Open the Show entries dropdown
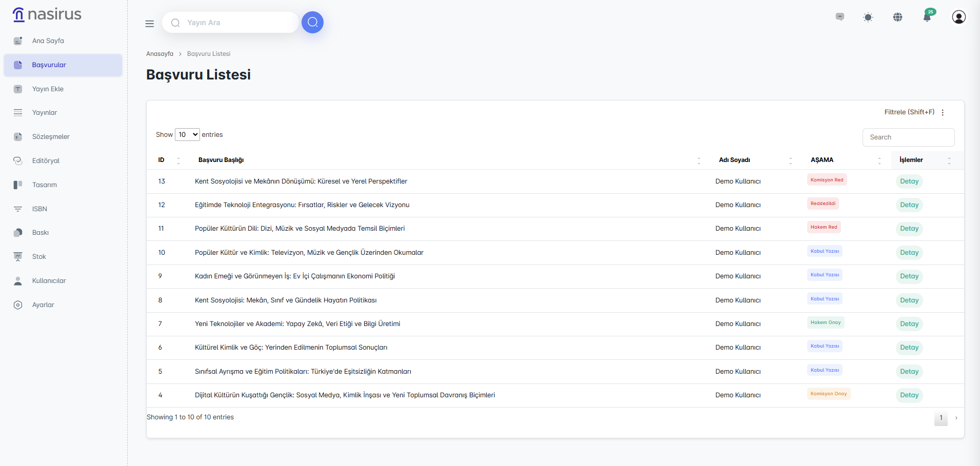Viewport: 980px width, 466px height. pos(187,135)
